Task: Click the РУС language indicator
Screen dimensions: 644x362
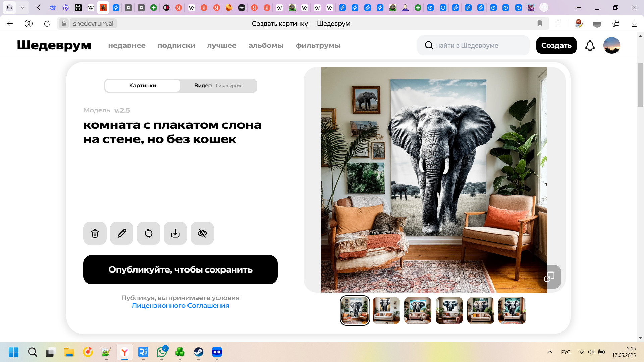Action: (566, 352)
